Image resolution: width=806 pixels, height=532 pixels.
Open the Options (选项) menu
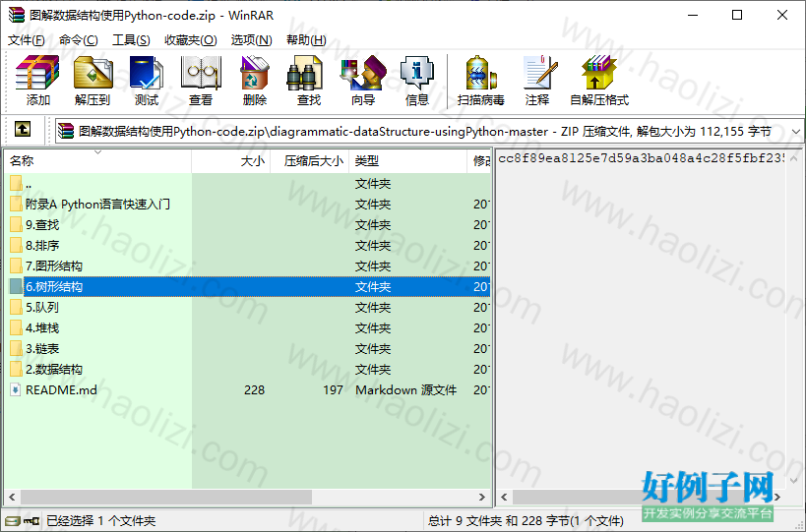251,40
